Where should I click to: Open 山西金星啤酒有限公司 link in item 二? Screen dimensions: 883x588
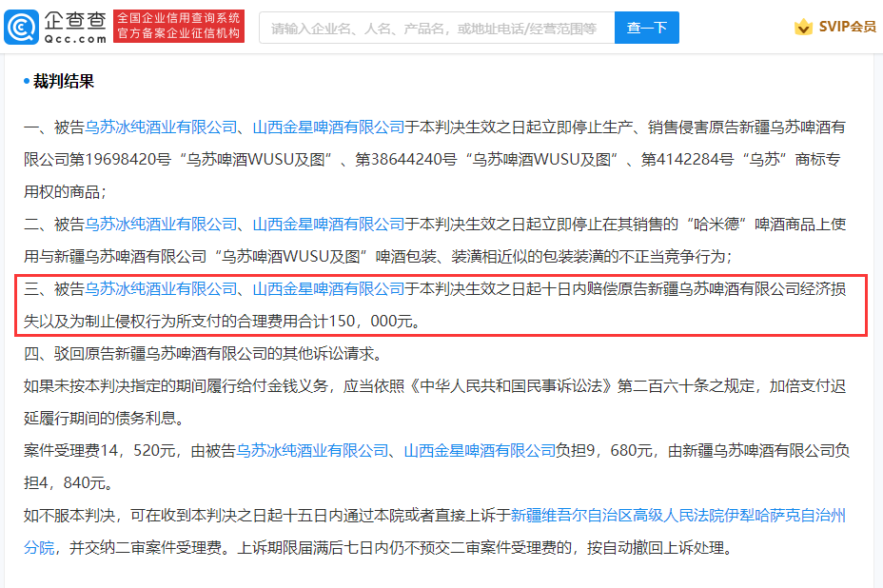pyautogui.click(x=328, y=225)
